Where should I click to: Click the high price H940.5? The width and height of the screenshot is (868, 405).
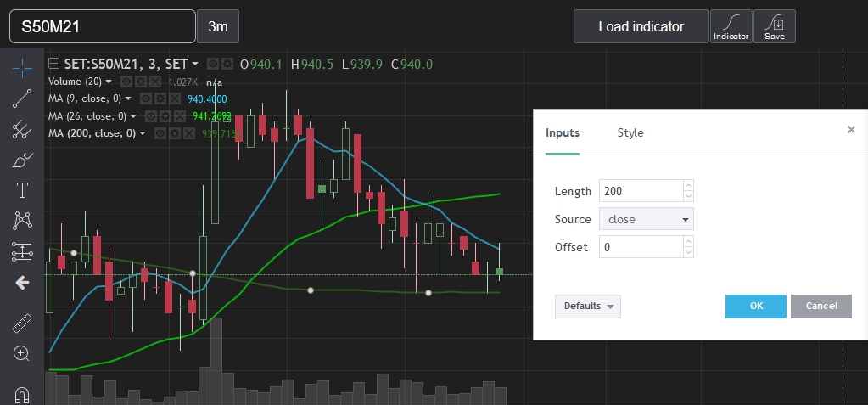(312, 65)
